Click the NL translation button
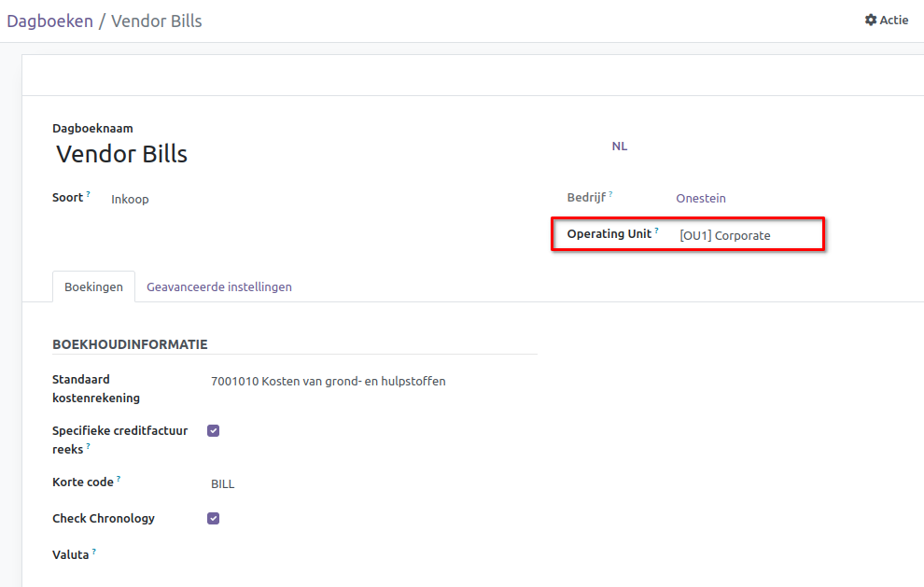 [620, 147]
